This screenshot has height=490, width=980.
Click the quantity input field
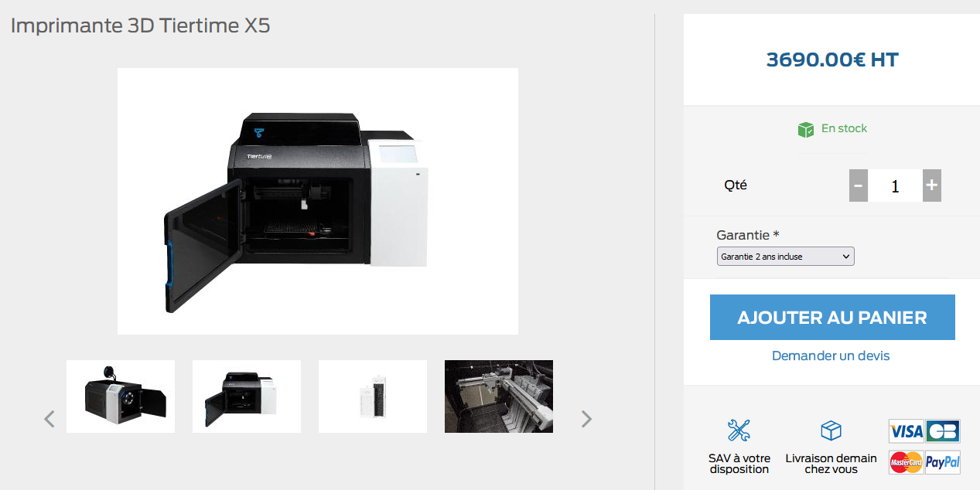(x=895, y=185)
